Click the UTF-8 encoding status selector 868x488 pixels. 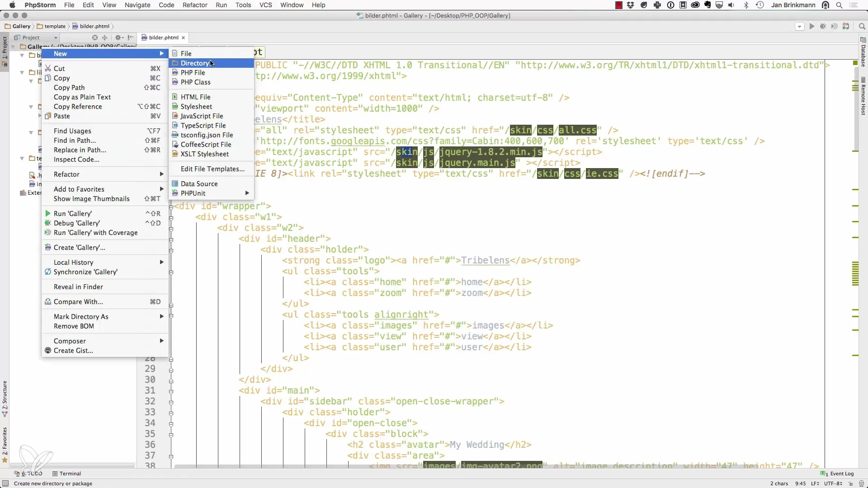click(832, 483)
